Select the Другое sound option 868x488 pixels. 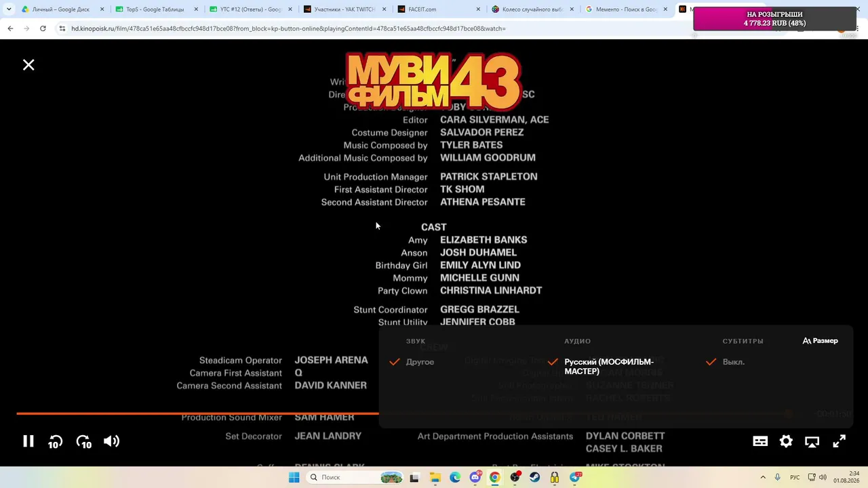point(412,362)
